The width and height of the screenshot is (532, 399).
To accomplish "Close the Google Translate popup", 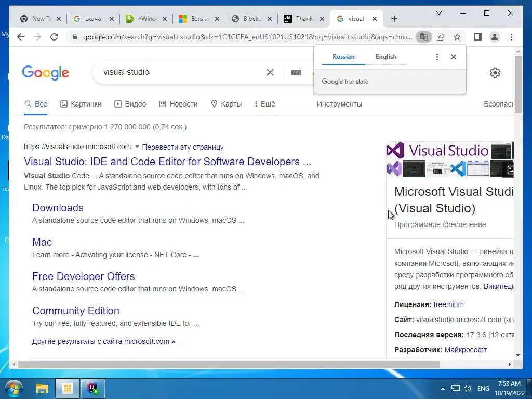I will pyautogui.click(x=453, y=57).
